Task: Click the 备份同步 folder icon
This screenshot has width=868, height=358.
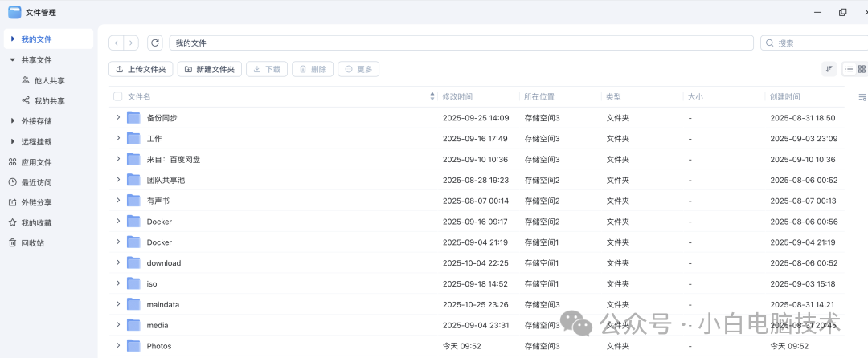Action: click(x=133, y=118)
